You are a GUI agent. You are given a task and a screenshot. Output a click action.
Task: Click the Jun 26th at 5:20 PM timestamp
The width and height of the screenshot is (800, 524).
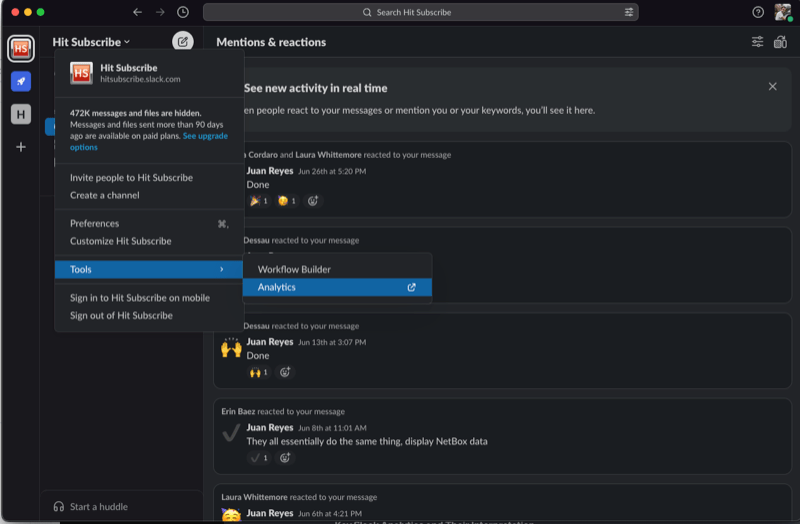pos(332,171)
